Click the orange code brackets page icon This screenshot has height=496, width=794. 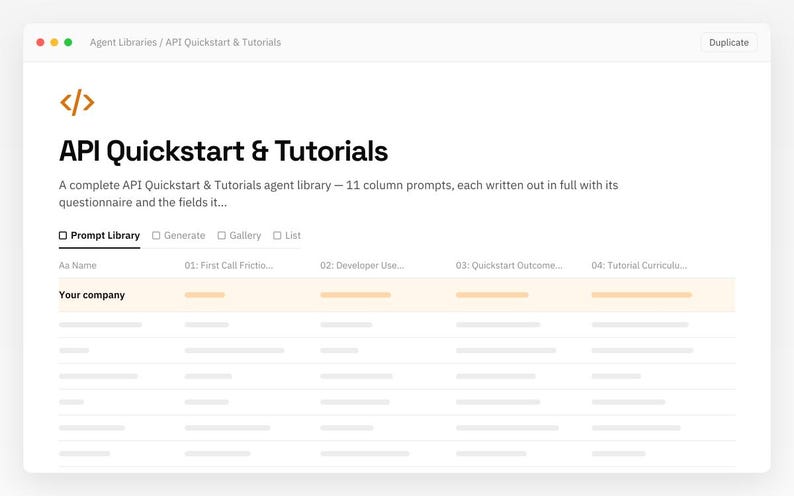click(x=77, y=102)
